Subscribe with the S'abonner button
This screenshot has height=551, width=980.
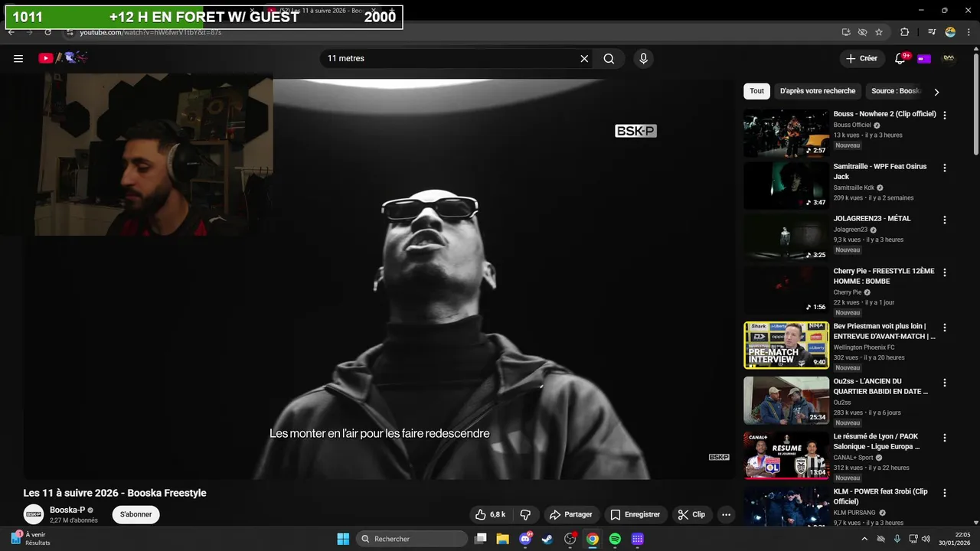[x=136, y=514]
